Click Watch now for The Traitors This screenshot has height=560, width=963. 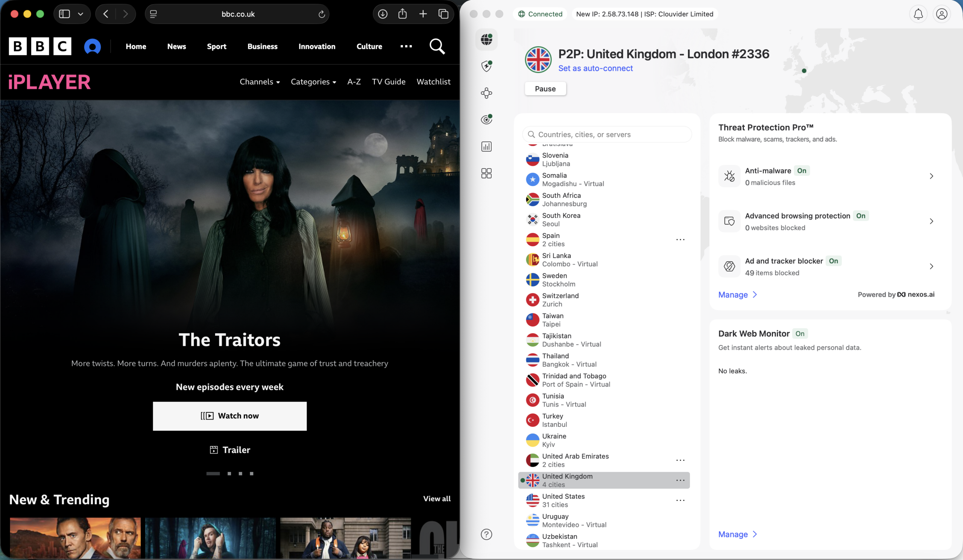[230, 416]
